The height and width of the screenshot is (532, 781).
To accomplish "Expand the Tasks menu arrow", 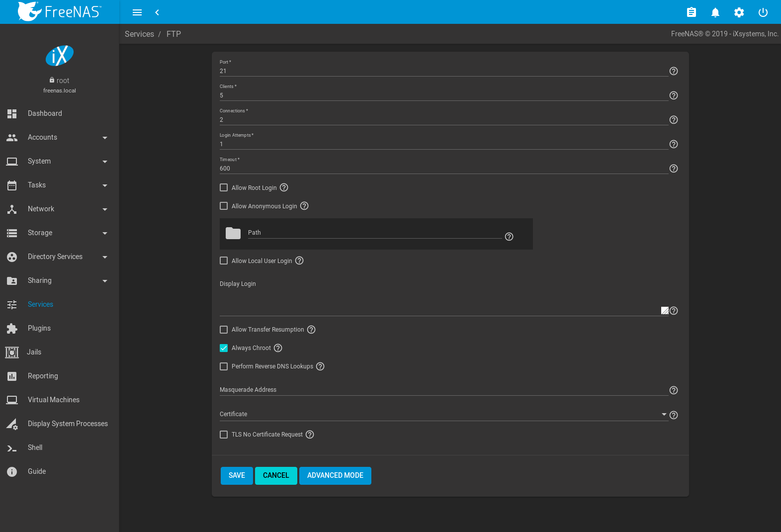I will click(105, 185).
